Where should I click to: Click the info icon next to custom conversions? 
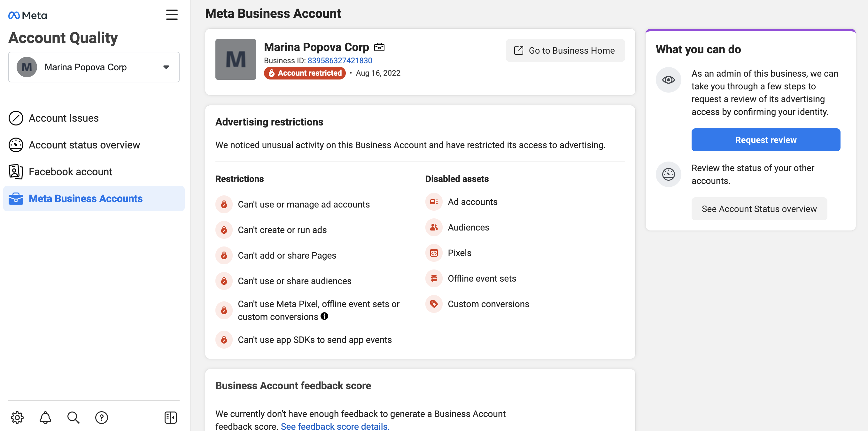click(324, 316)
